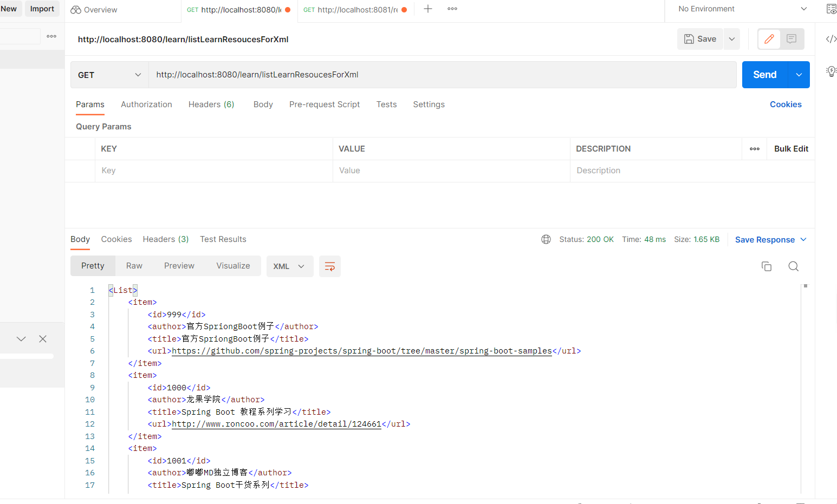The width and height of the screenshot is (837, 504).
Task: Expand the Save Response menu
Action: tap(771, 240)
